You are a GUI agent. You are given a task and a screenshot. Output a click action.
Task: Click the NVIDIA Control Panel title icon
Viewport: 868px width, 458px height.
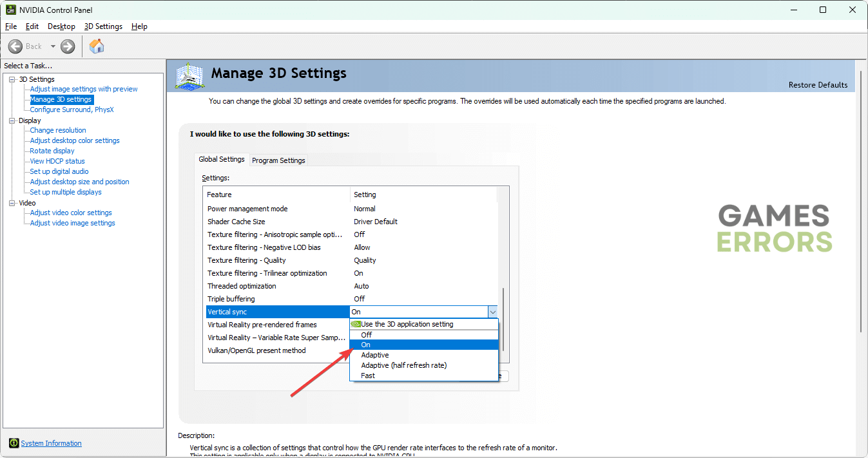click(x=11, y=10)
